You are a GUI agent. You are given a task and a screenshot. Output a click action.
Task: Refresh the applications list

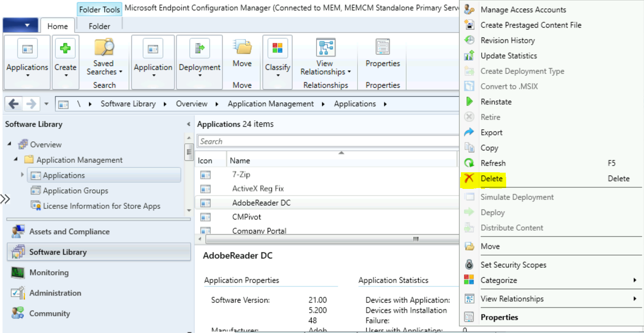click(x=493, y=163)
